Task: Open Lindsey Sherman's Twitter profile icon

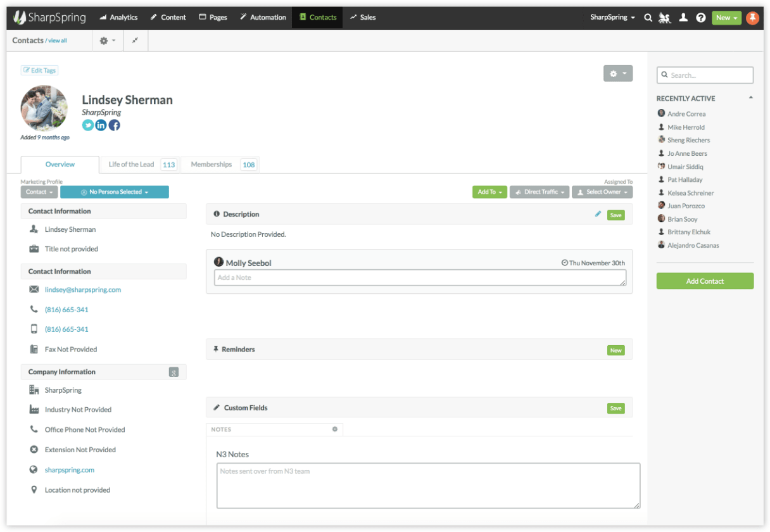Action: click(88, 125)
